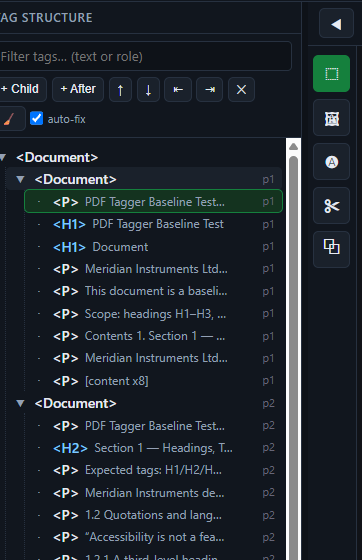The image size is (362, 560).
Task: Move selected tag down with arrow
Action: (x=148, y=90)
